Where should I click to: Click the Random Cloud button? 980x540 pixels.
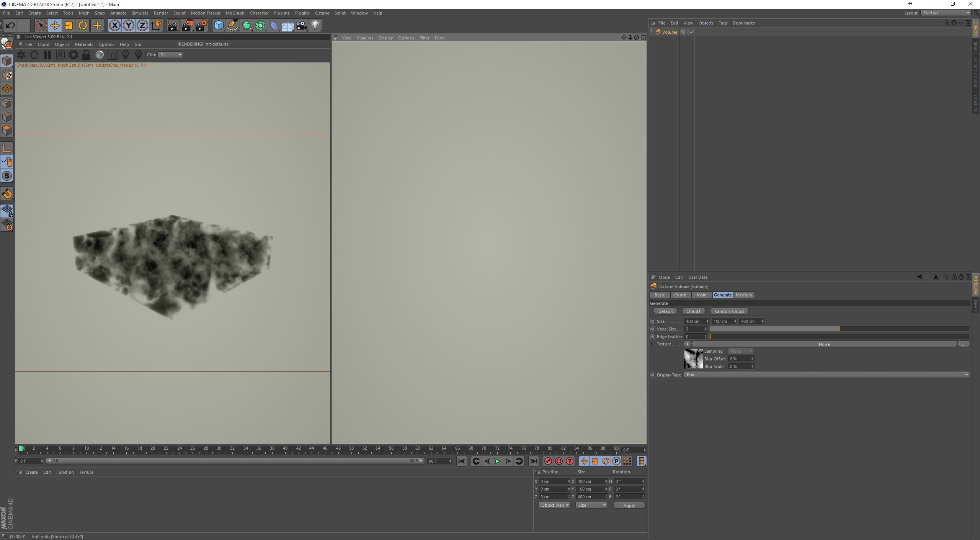[728, 311]
